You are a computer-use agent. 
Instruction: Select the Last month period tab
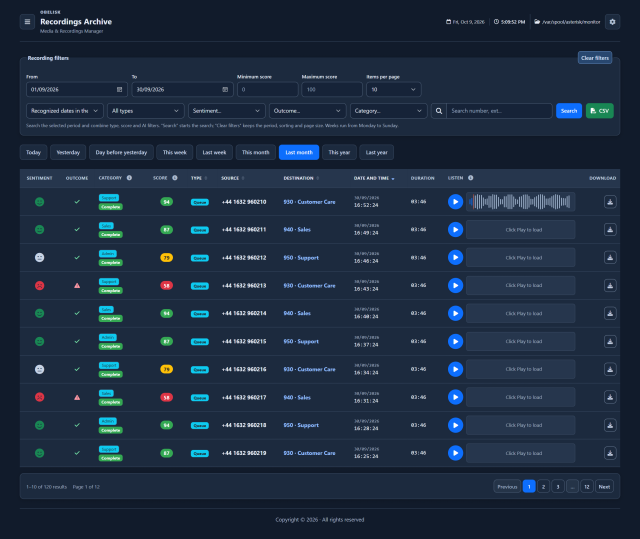click(299, 153)
